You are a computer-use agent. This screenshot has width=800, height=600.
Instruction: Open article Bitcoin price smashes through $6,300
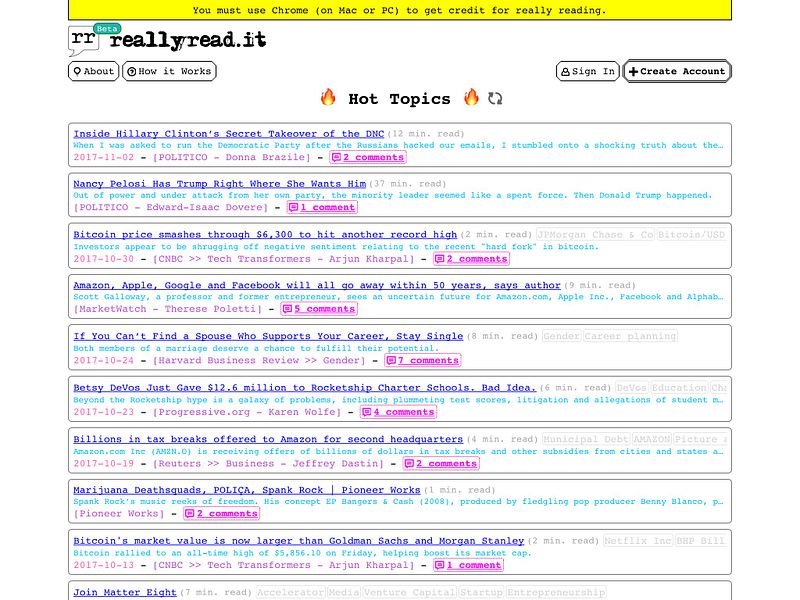pyautogui.click(x=265, y=235)
